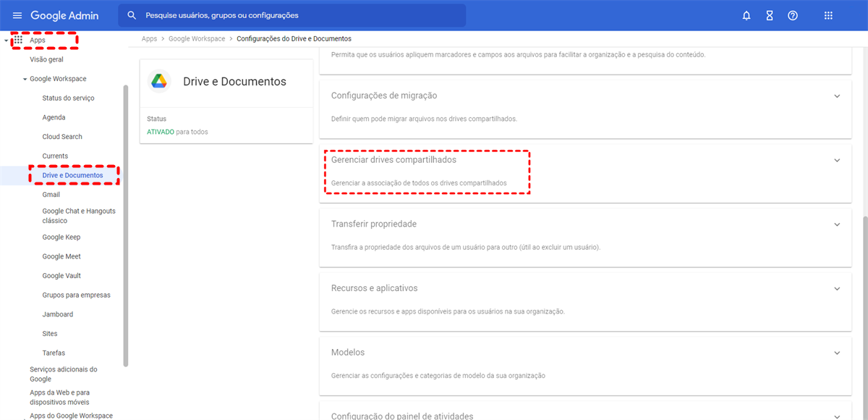Open Gmail in sidebar
The width and height of the screenshot is (868, 420).
[51, 194]
